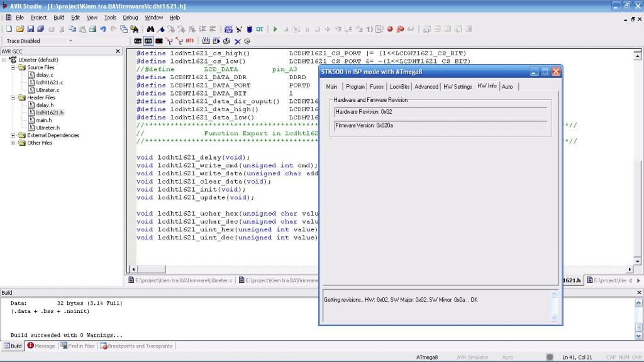
Task: Switch to the Fuses tab
Action: pos(376,87)
